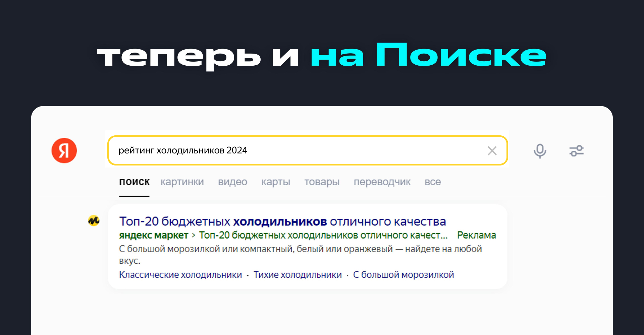Open Классические холодильники sitelink
The image size is (644, 335).
180,275
